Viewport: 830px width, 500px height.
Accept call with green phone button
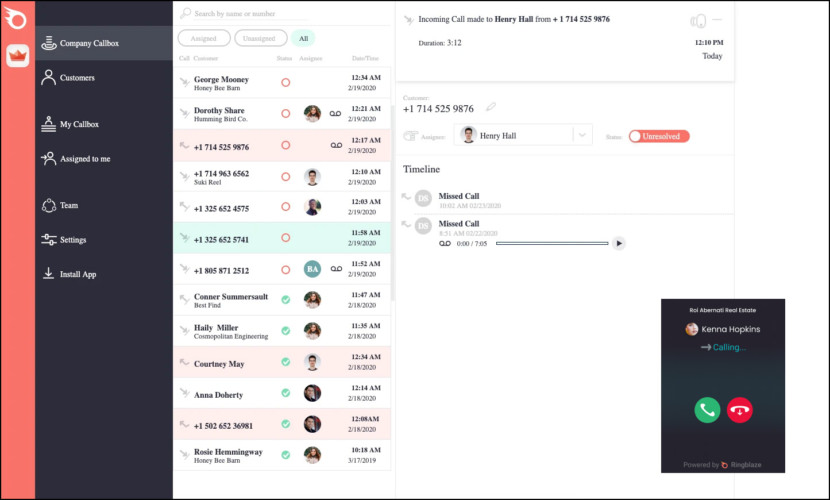coord(707,410)
